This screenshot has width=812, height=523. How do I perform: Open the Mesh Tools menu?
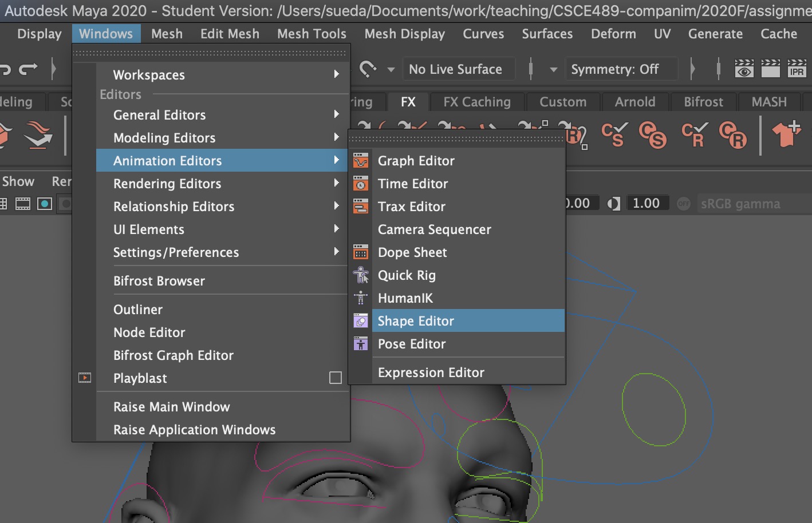[x=312, y=34]
